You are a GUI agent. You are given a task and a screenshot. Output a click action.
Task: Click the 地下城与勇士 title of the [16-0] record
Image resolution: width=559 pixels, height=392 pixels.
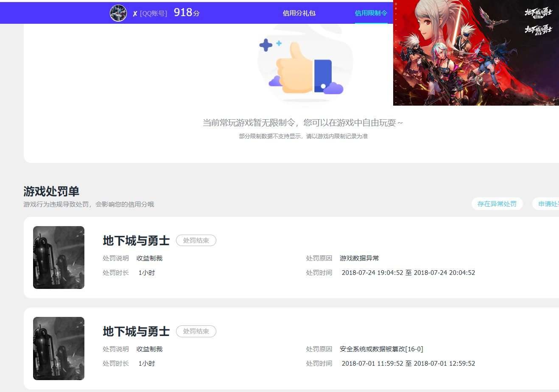pos(136,331)
